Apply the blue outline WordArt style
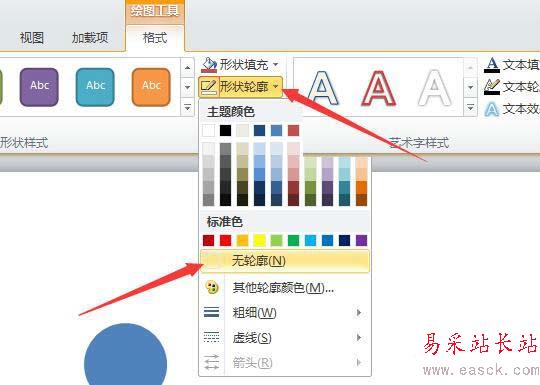 [323, 88]
